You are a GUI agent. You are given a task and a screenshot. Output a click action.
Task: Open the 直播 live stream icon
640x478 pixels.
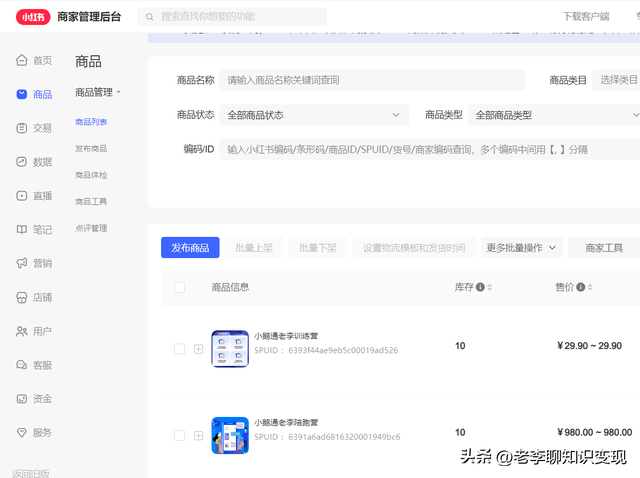(22, 196)
